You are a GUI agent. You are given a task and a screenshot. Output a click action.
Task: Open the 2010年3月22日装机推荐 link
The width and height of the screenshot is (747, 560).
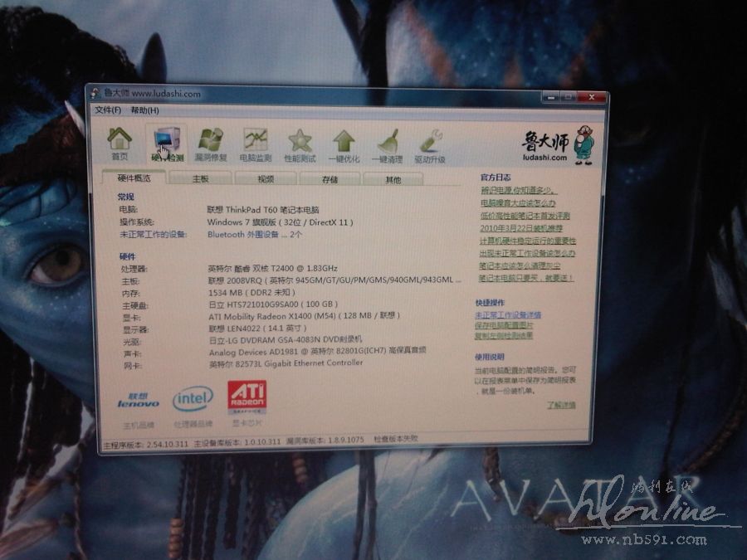pos(521,228)
